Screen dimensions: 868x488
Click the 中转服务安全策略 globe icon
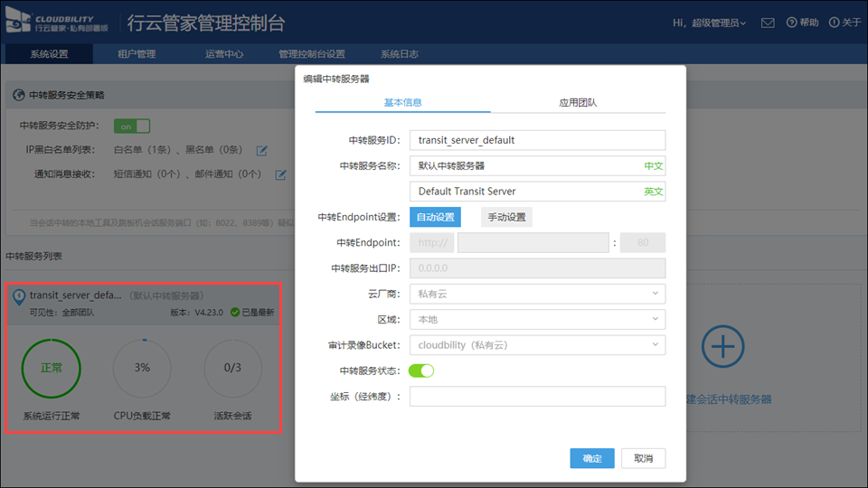[x=19, y=95]
